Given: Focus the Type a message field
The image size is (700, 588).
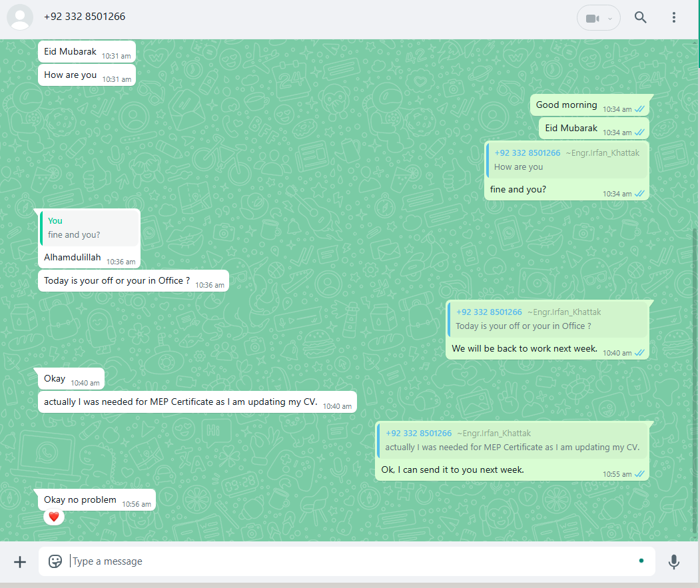Looking at the screenshot, I should [347, 561].
